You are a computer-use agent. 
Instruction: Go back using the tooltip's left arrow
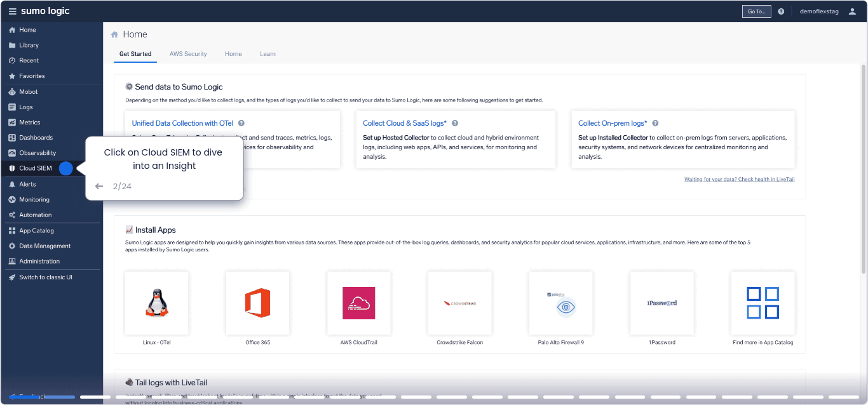[x=99, y=187]
